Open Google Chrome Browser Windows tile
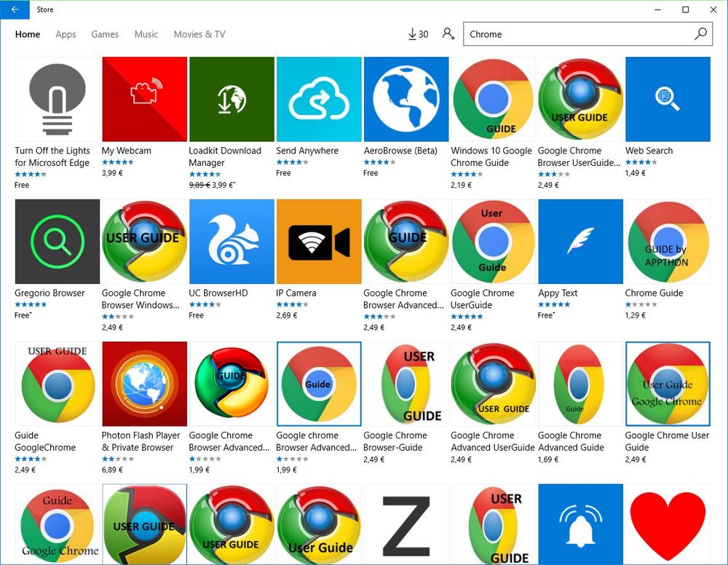 click(x=144, y=242)
